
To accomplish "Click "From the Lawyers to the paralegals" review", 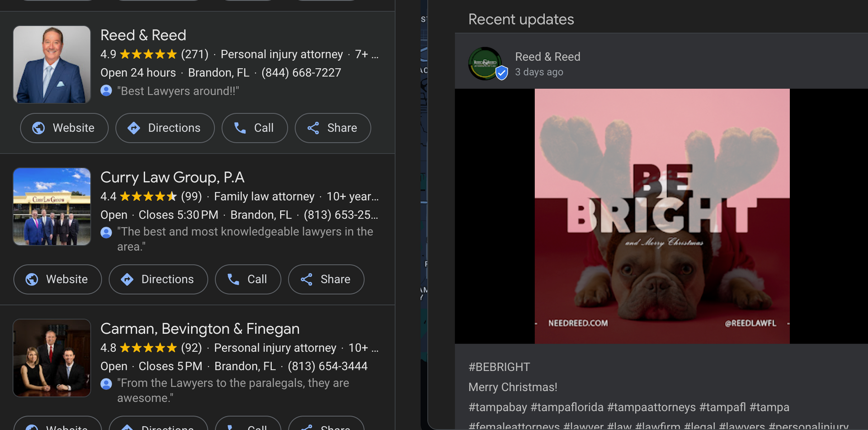I will pos(233,391).
